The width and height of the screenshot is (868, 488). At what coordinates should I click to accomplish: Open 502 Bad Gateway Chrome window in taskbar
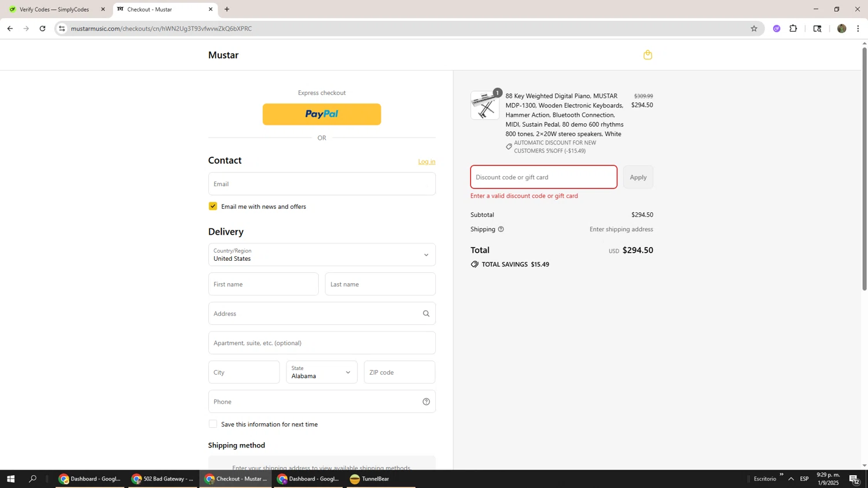[163, 479]
